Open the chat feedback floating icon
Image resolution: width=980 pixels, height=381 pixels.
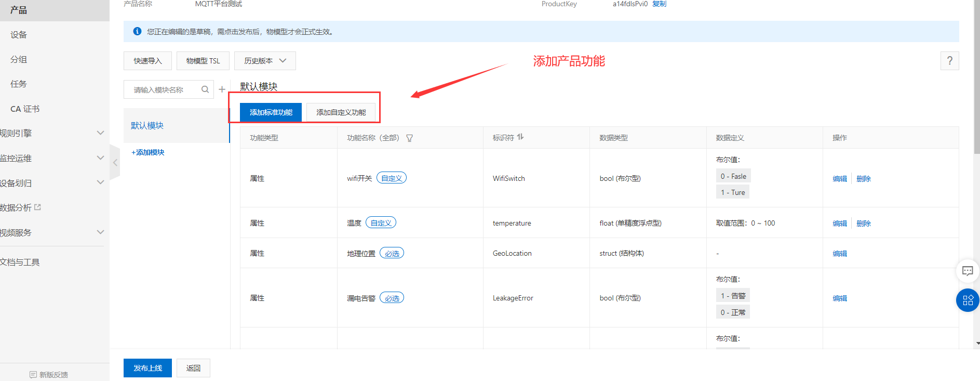pyautogui.click(x=968, y=271)
